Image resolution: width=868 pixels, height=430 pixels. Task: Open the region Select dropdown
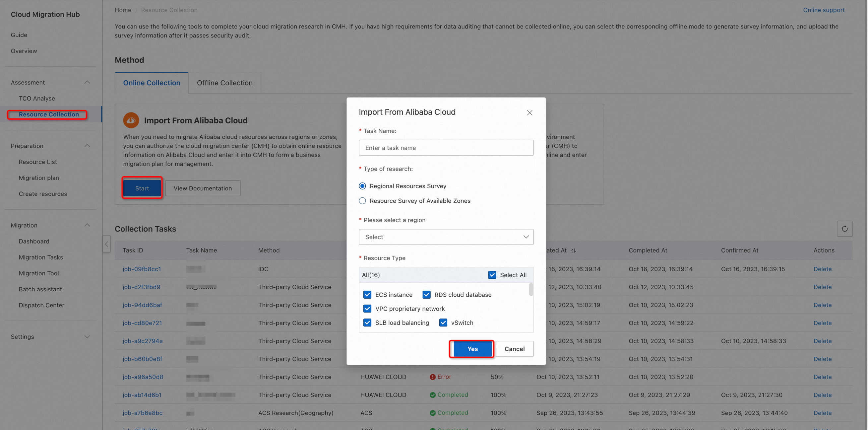pos(446,237)
